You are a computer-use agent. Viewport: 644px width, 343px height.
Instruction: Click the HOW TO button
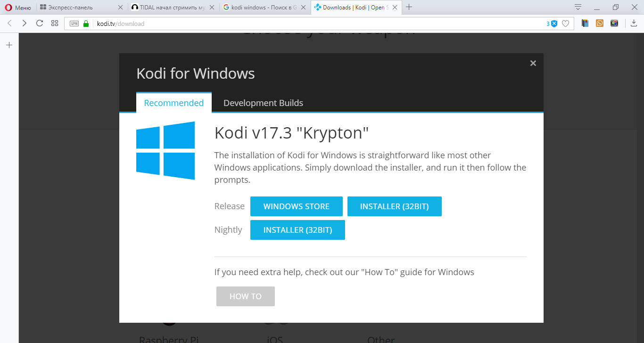[x=246, y=296]
